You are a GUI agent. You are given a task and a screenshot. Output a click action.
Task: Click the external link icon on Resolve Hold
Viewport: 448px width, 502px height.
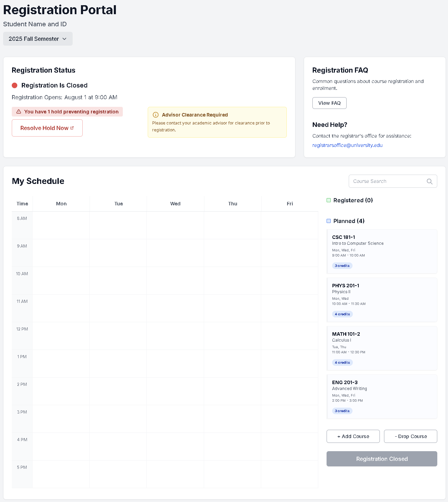[x=72, y=128]
